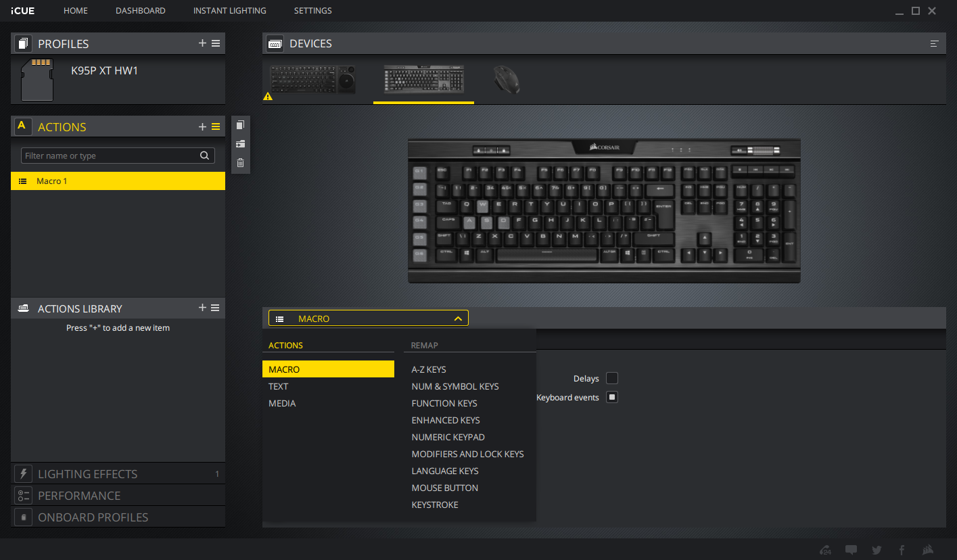The height and width of the screenshot is (560, 957).
Task: Open Instant Lighting tab
Action: [x=230, y=11]
